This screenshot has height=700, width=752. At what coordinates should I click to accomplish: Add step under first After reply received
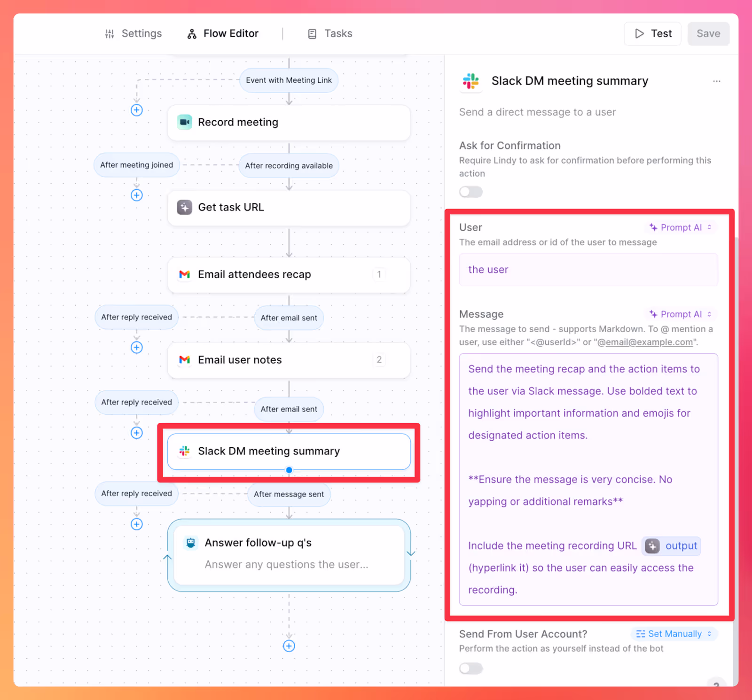click(x=137, y=347)
